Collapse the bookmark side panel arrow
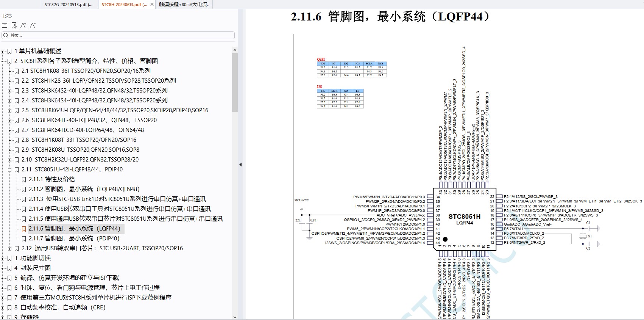Screen dimensions: 644x320 [240, 165]
